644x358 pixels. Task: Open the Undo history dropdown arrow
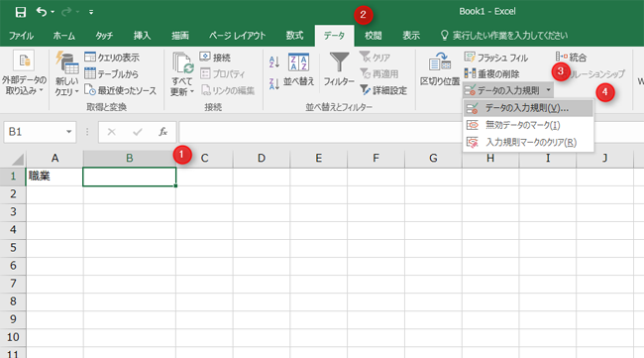point(53,12)
